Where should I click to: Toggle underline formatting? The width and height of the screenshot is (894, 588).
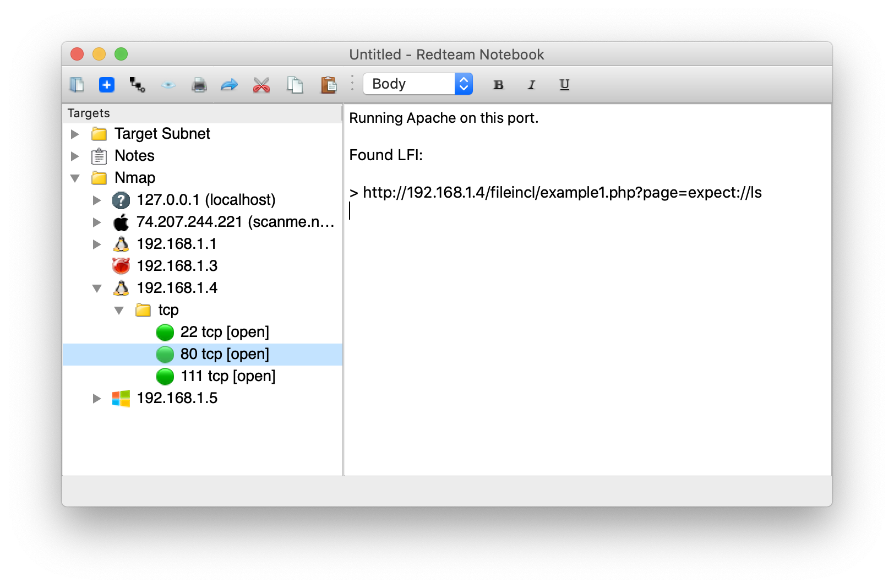click(x=564, y=85)
